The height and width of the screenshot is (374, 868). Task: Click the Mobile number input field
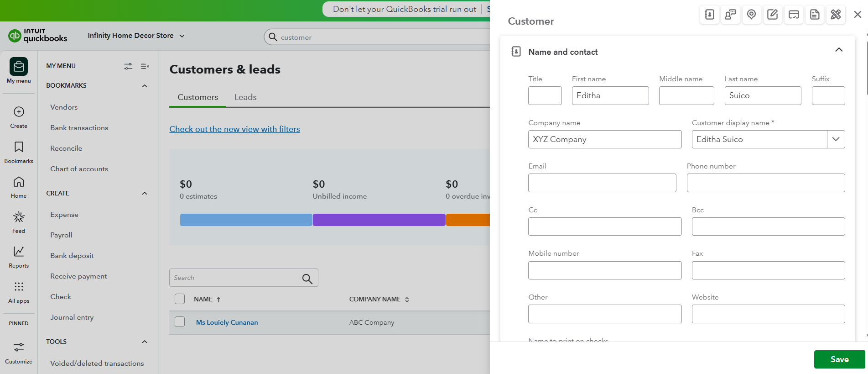pyautogui.click(x=605, y=270)
